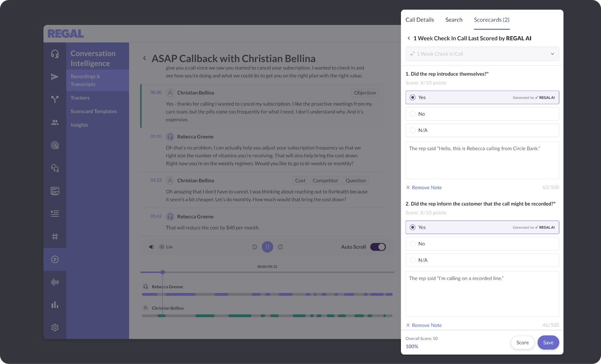Click the Score button

(522, 343)
